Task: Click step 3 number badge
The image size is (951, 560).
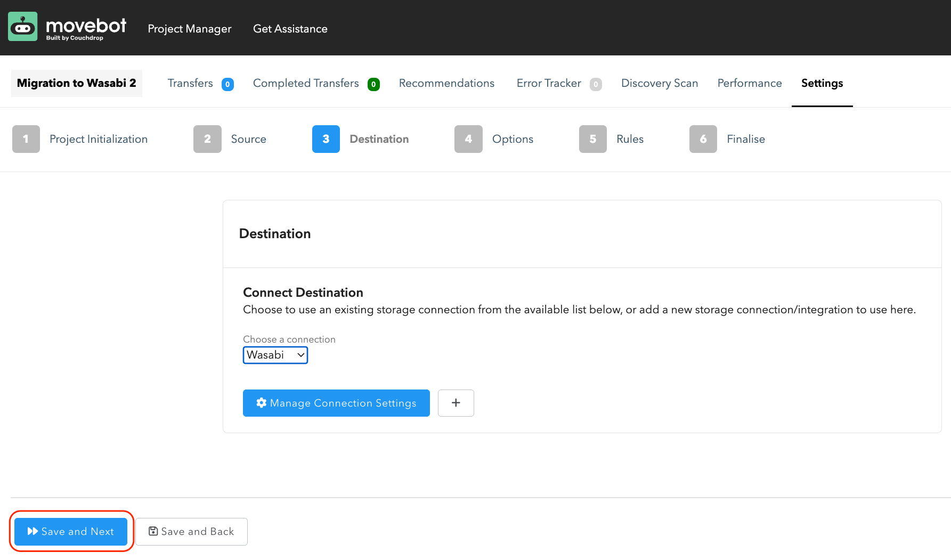Action: 326,139
